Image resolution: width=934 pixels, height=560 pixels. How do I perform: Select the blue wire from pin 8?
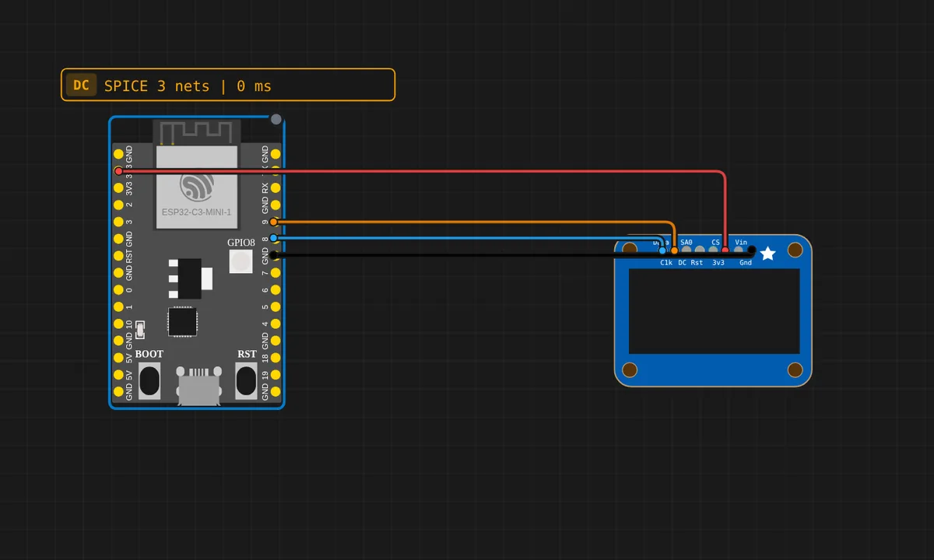(x=467, y=237)
